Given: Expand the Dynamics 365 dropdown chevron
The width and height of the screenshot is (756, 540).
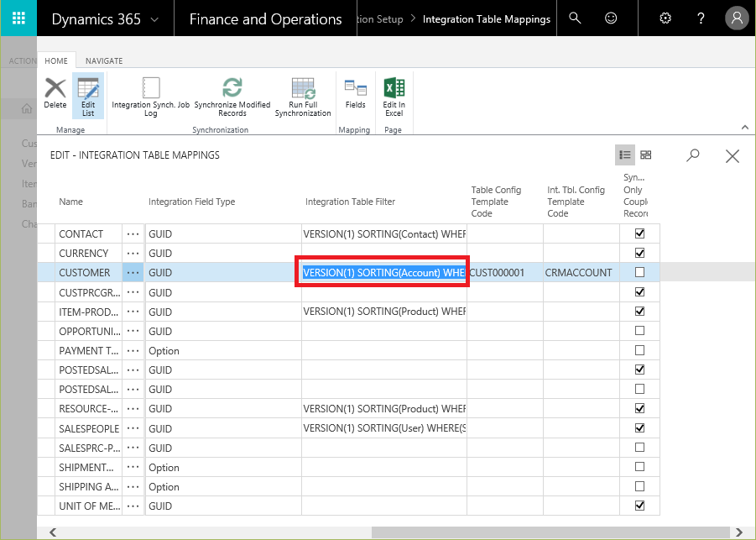Looking at the screenshot, I should [x=154, y=20].
